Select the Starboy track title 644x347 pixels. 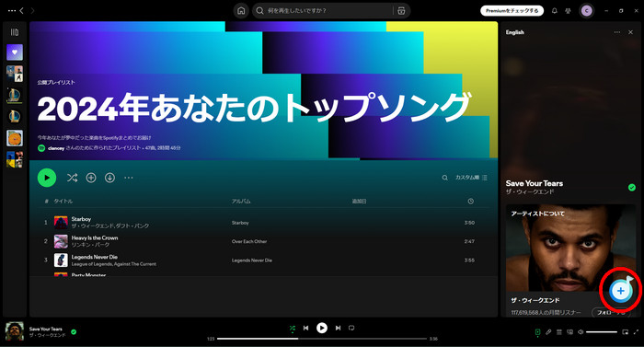click(x=81, y=219)
